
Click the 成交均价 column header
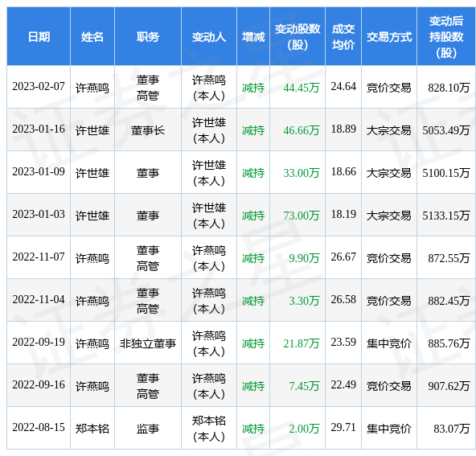click(343, 37)
